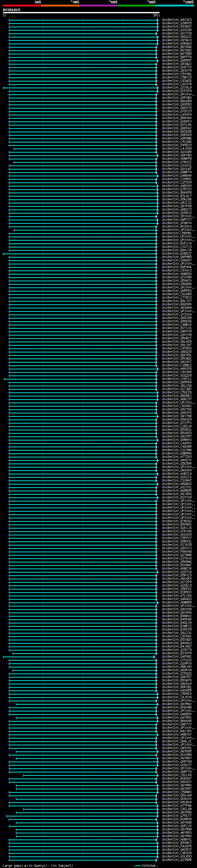Select hit label UniRef100_Q9SPB3

pyautogui.click(x=177, y=104)
